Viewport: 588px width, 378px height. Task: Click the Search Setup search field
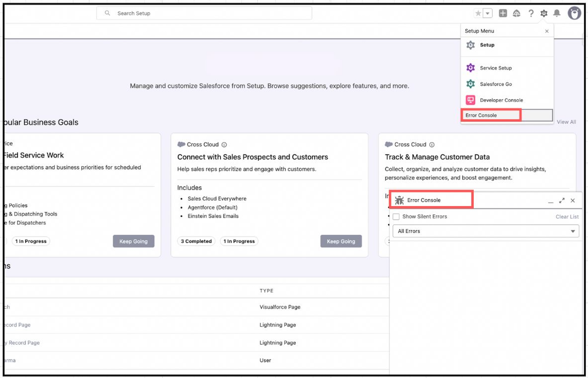click(x=204, y=13)
